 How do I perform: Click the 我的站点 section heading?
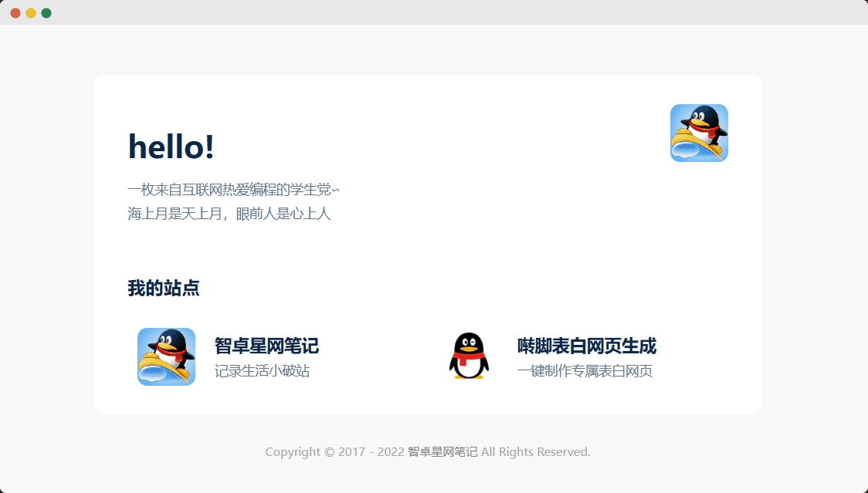(163, 289)
